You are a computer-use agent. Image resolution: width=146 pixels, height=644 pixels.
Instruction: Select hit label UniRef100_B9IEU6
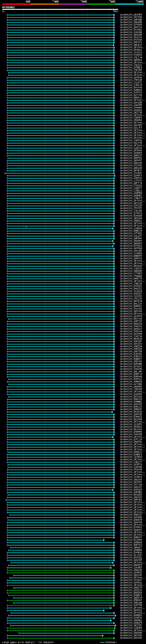[131, 412]
